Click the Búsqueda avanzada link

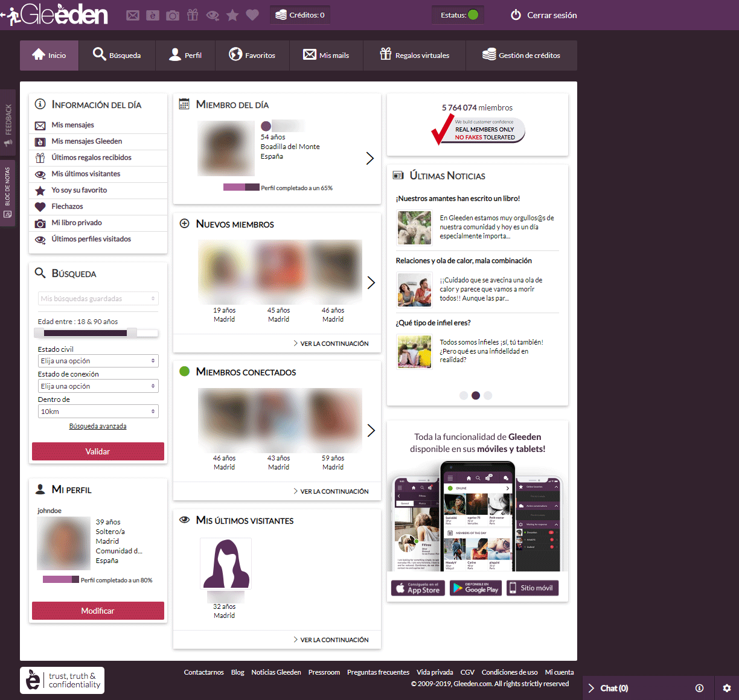98,426
